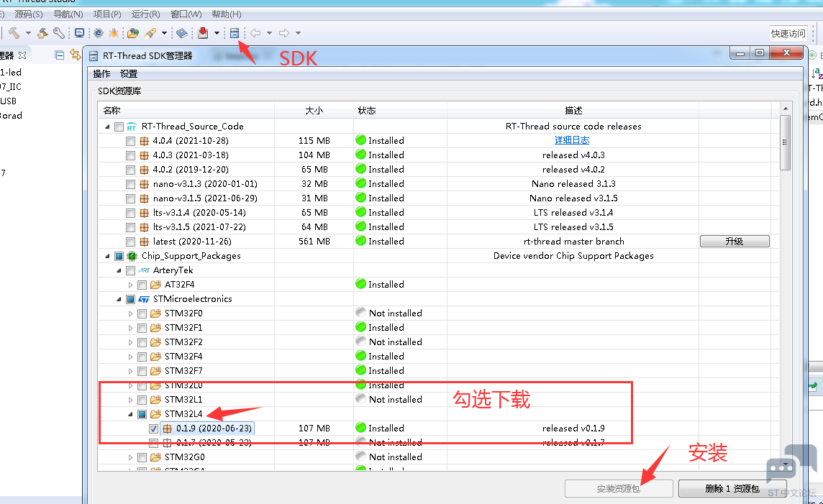Viewport: 823px width, 504px height.
Task: Open SDK Manager from the toolbar icon
Action: point(235,33)
